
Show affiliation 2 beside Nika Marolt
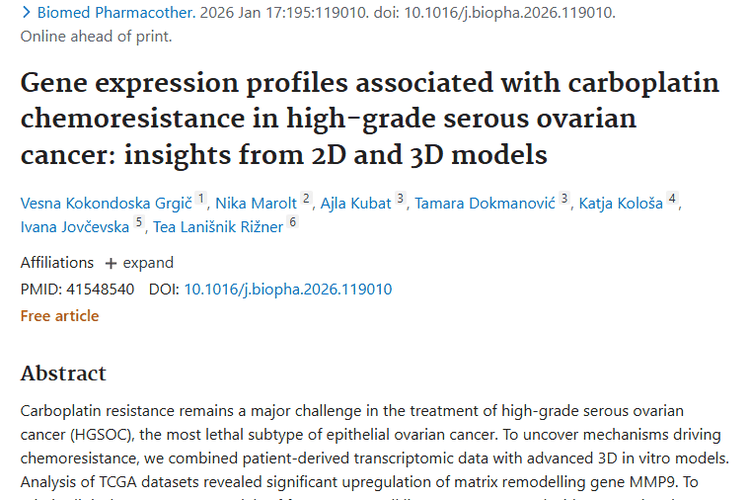(x=306, y=199)
